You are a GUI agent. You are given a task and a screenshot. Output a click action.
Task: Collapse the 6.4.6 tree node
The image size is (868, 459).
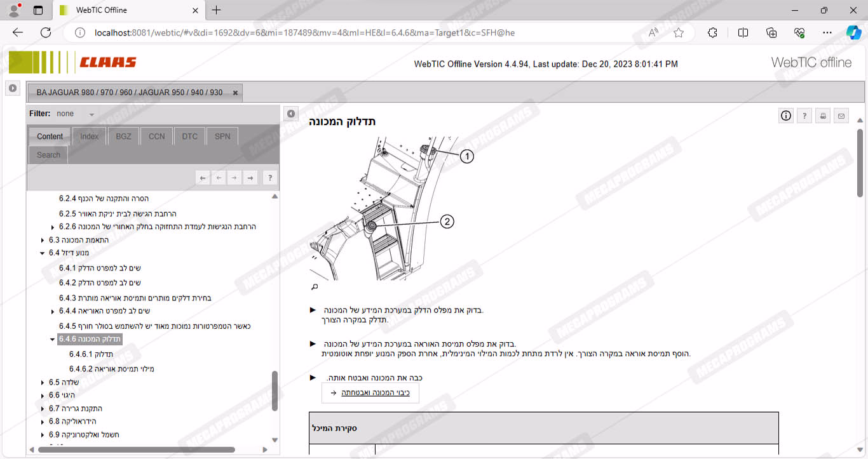(53, 340)
